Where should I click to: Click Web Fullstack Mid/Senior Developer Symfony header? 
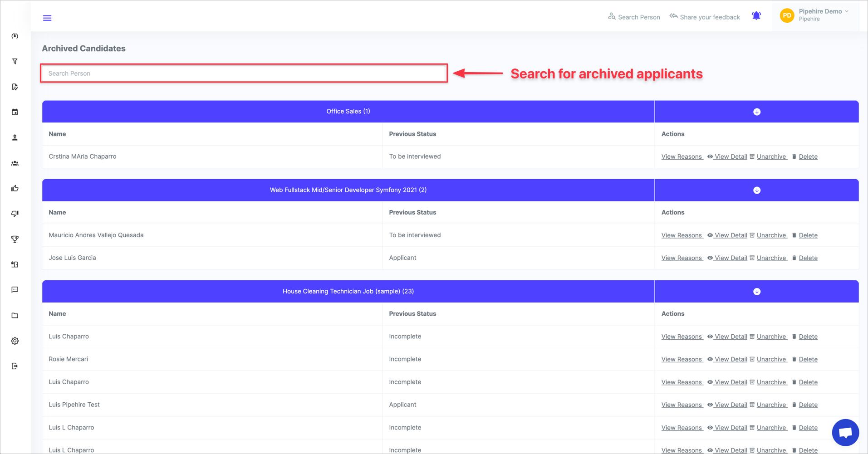348,190
